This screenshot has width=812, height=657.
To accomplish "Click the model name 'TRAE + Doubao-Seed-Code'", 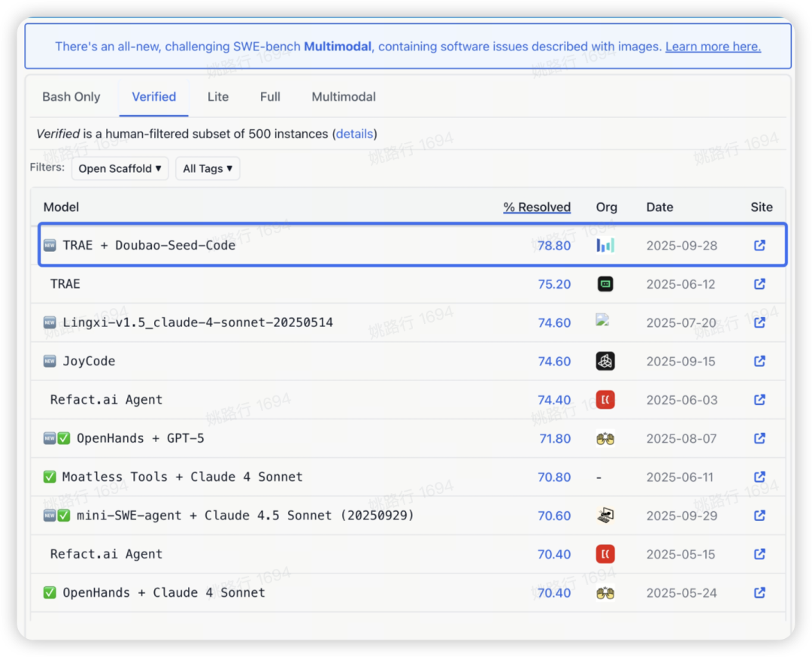I will [x=149, y=245].
